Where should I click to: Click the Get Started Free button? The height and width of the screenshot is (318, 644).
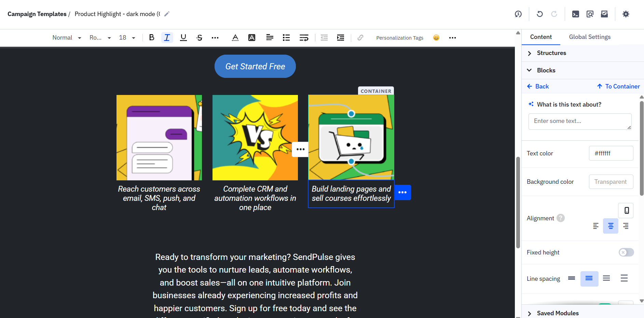tap(255, 66)
